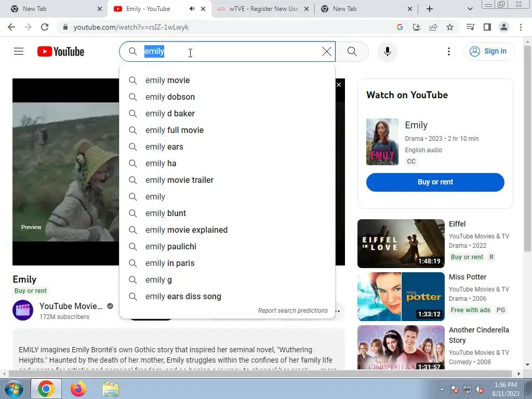Click the muted volume tray icon
This screenshot has width=532, height=399.
480,389
